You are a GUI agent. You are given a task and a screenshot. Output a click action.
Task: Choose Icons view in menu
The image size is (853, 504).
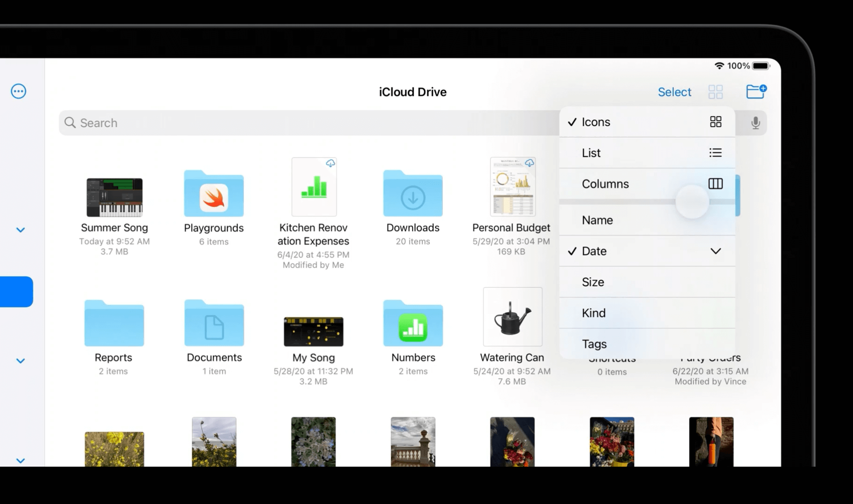[647, 122]
